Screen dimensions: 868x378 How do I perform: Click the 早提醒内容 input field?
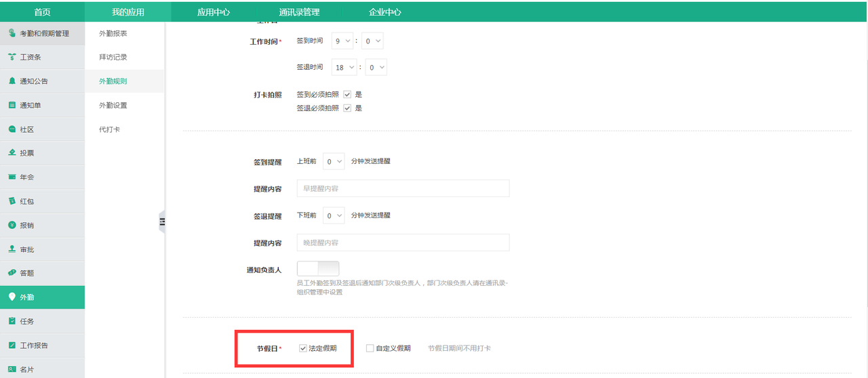pyautogui.click(x=403, y=188)
